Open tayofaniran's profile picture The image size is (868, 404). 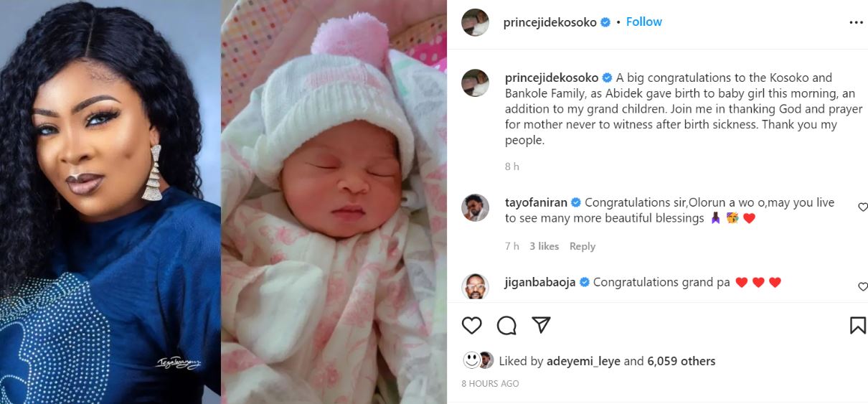coord(475,208)
